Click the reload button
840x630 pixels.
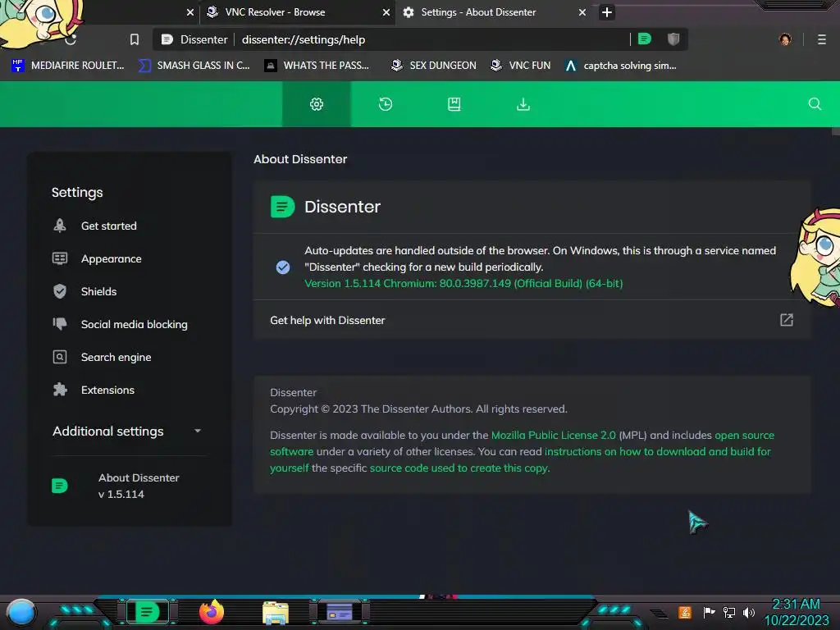[71, 39]
